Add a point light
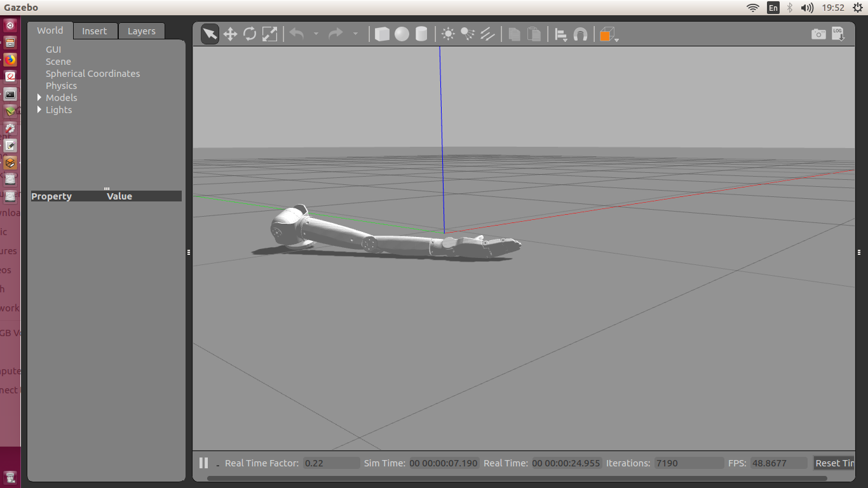The width and height of the screenshot is (868, 488). click(448, 34)
